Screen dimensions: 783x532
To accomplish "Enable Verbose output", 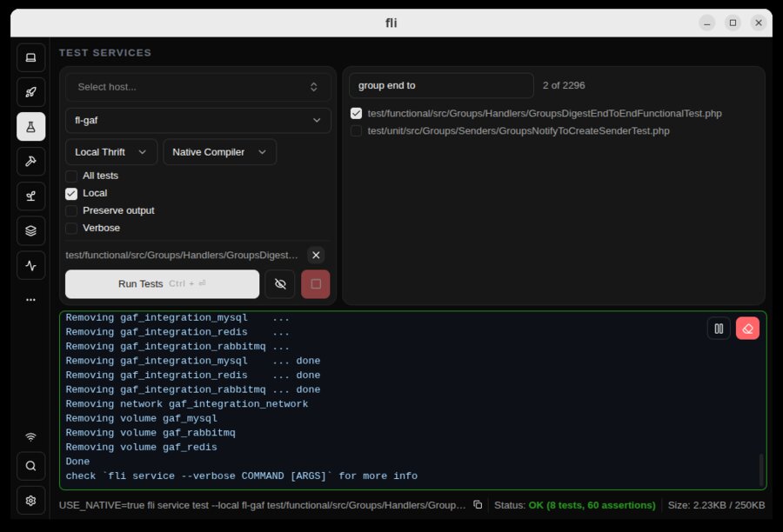I will [x=71, y=228].
